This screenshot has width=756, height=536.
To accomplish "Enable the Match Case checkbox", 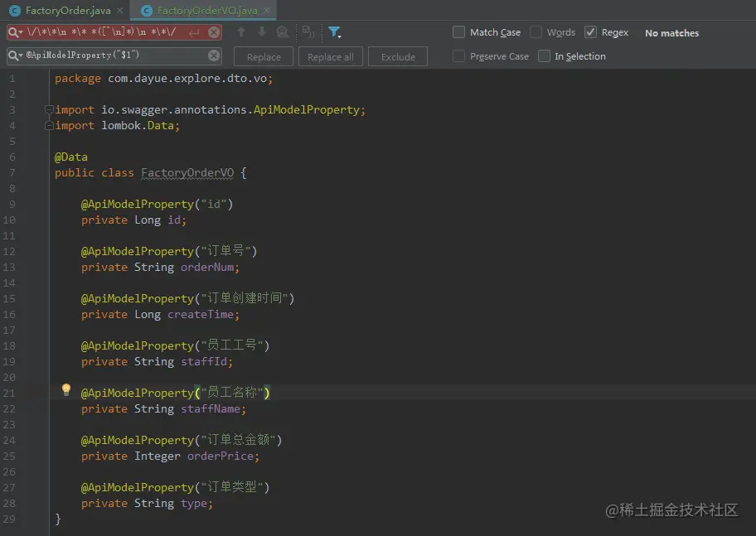I will tap(458, 32).
